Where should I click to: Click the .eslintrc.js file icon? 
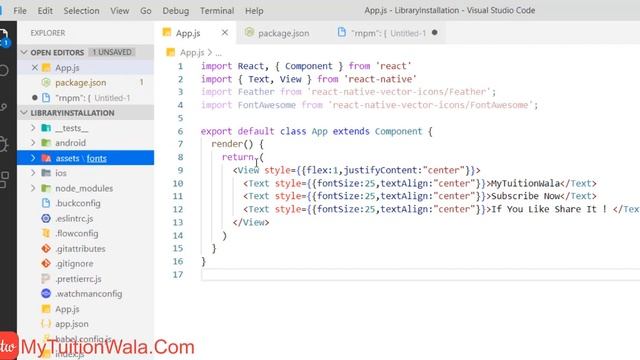click(x=46, y=218)
